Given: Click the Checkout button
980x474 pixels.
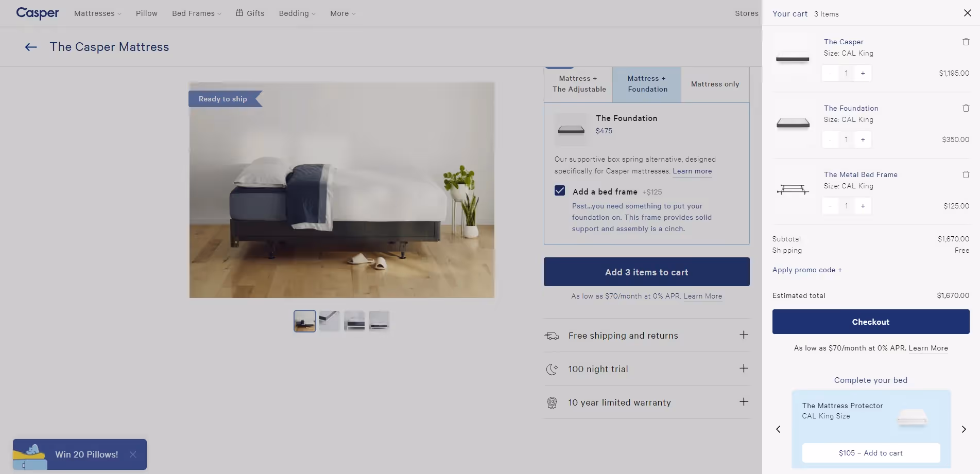Looking at the screenshot, I should coord(871,322).
